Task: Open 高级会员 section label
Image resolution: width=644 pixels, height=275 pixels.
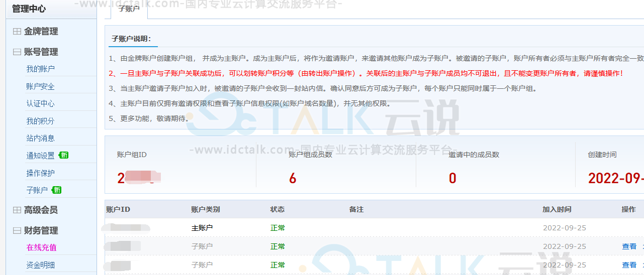Action: 41,210
